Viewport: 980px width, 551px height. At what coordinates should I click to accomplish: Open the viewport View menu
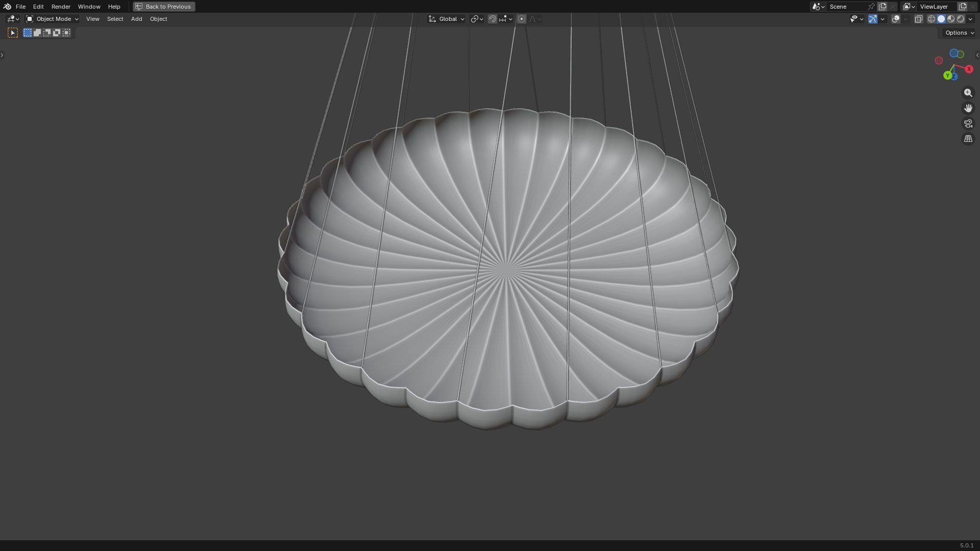tap(93, 19)
